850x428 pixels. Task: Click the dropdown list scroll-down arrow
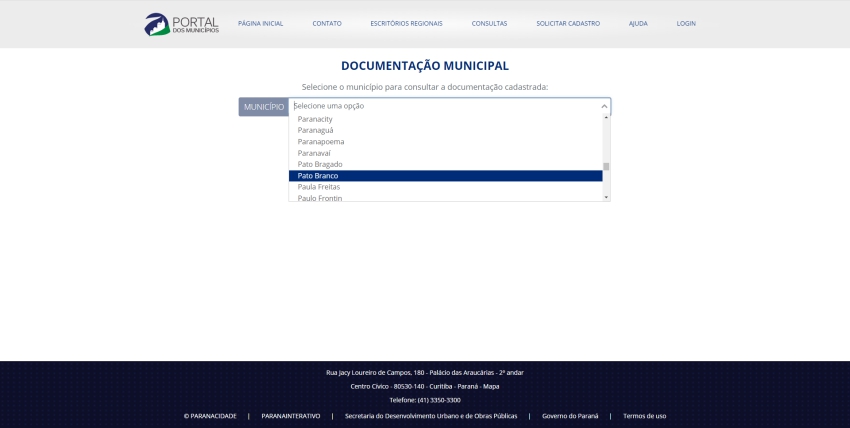tap(606, 197)
